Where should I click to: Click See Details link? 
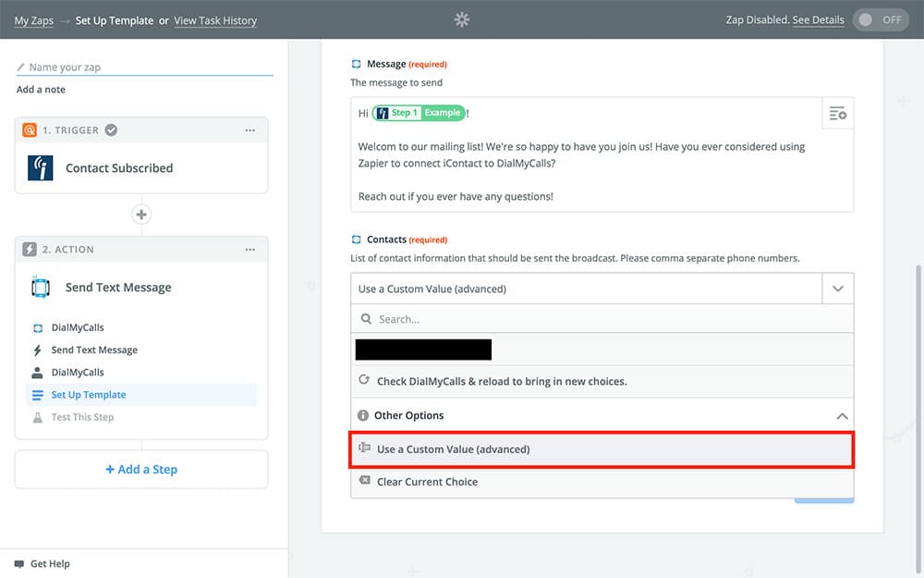[x=818, y=20]
